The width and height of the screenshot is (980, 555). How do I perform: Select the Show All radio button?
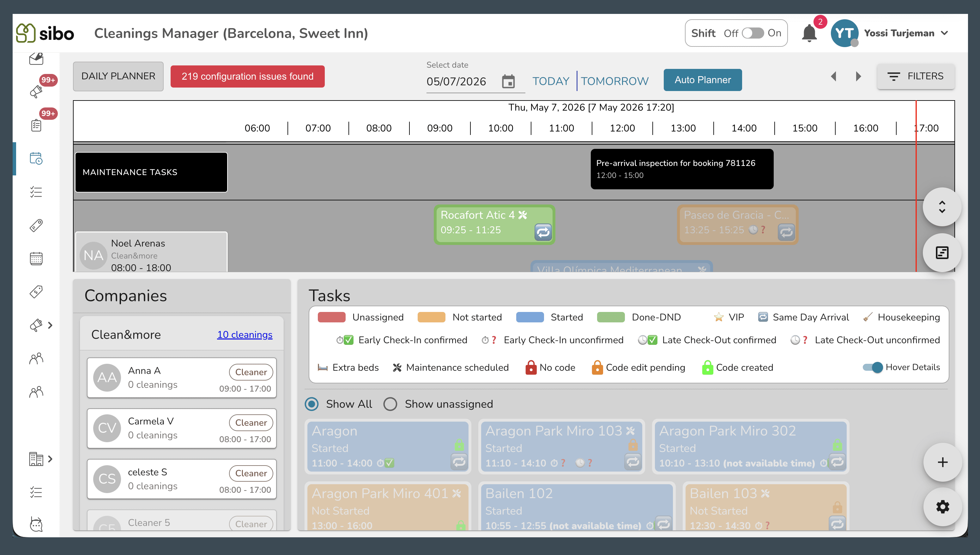311,404
